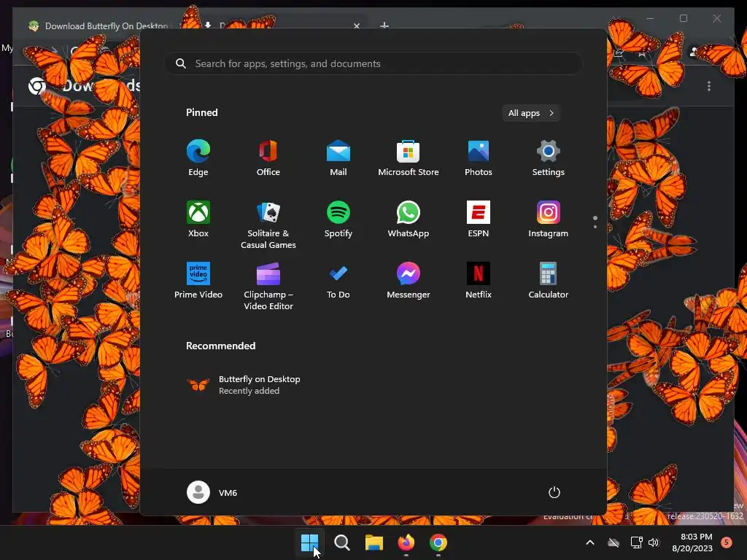Open the notification center badge
Viewport: 747px width, 560px height.
coord(727,542)
